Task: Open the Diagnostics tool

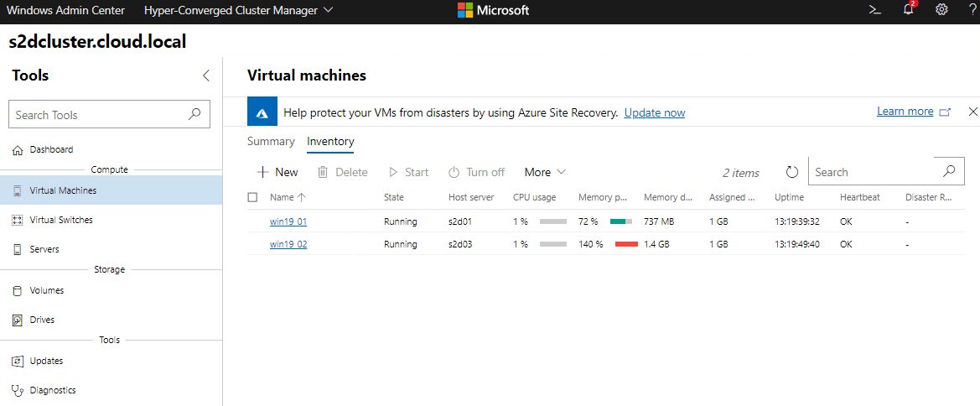Action: coord(52,390)
